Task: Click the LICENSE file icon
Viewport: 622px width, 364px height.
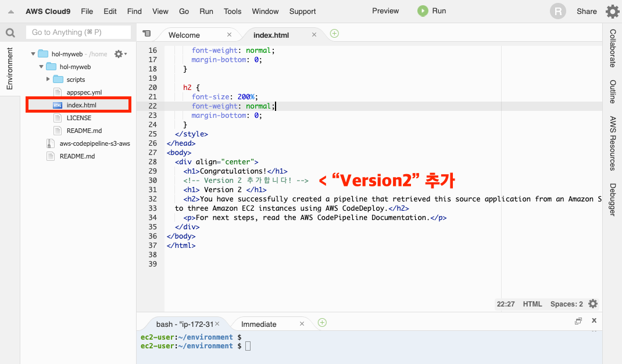Action: [58, 118]
